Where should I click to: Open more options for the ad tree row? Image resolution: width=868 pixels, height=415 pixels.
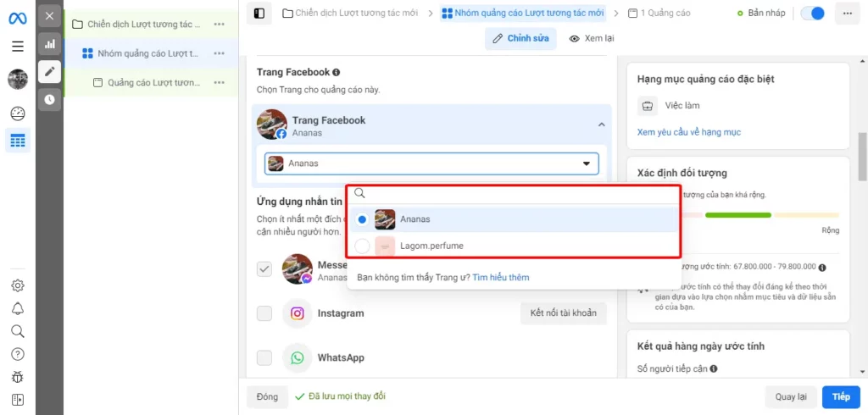220,82
